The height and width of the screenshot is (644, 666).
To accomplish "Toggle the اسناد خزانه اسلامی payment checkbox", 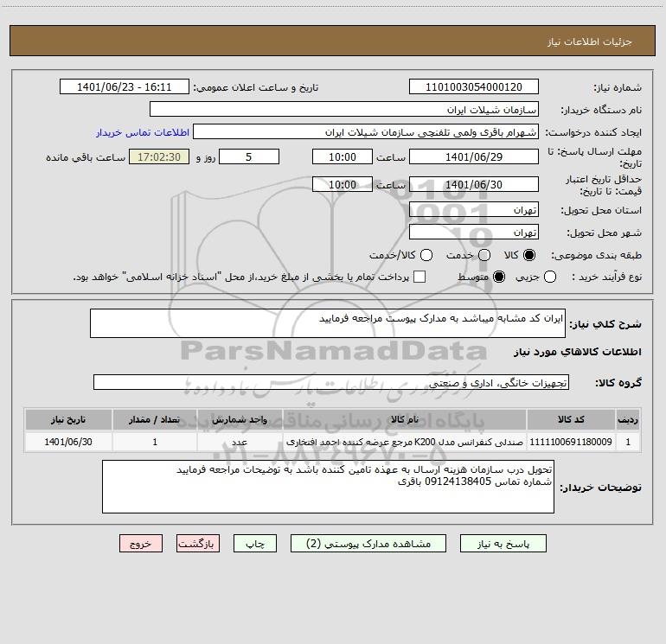I will tap(419, 277).
